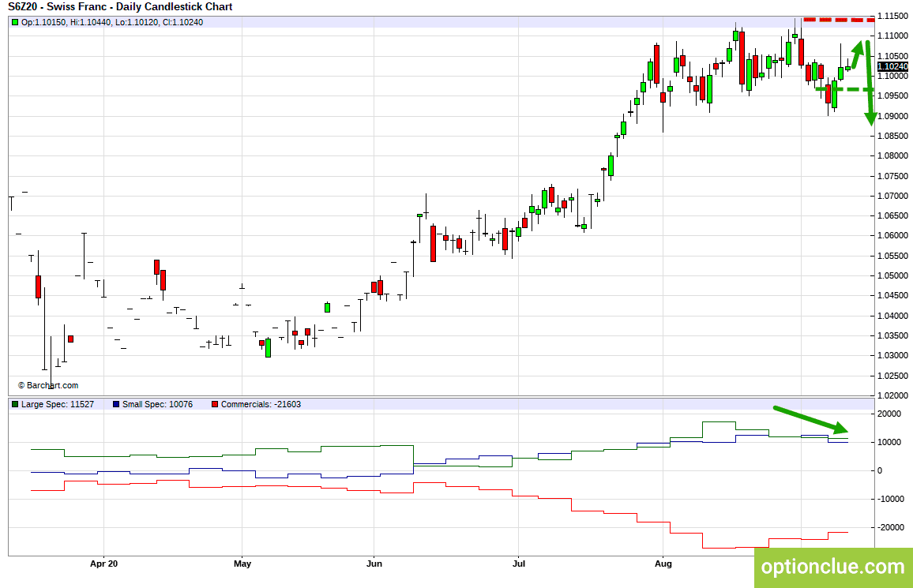This screenshot has height=588, width=913.
Task: Click the current price label 1.10240
Action: click(892, 66)
